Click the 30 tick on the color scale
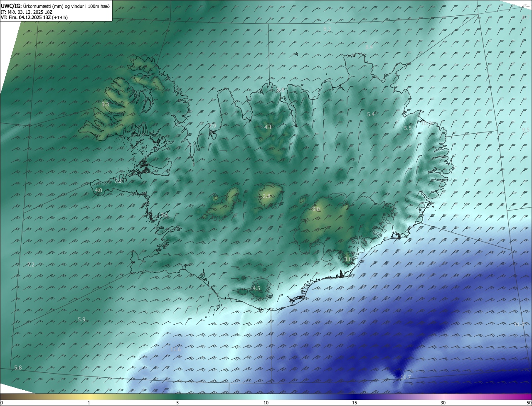This screenshot has height=406, width=532. [443, 403]
